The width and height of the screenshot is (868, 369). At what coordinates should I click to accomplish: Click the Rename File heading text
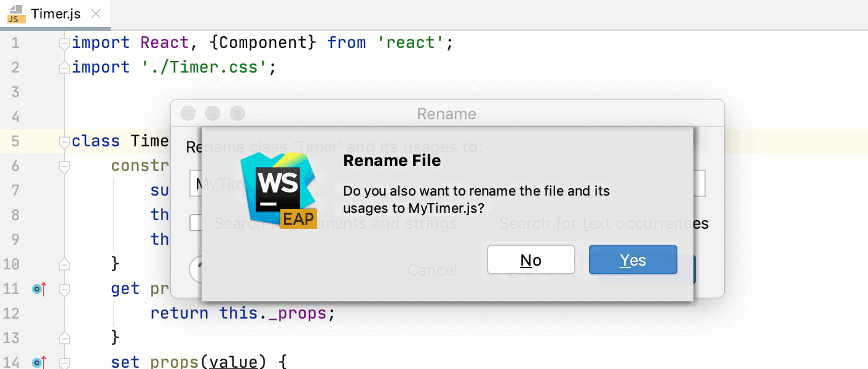(392, 161)
